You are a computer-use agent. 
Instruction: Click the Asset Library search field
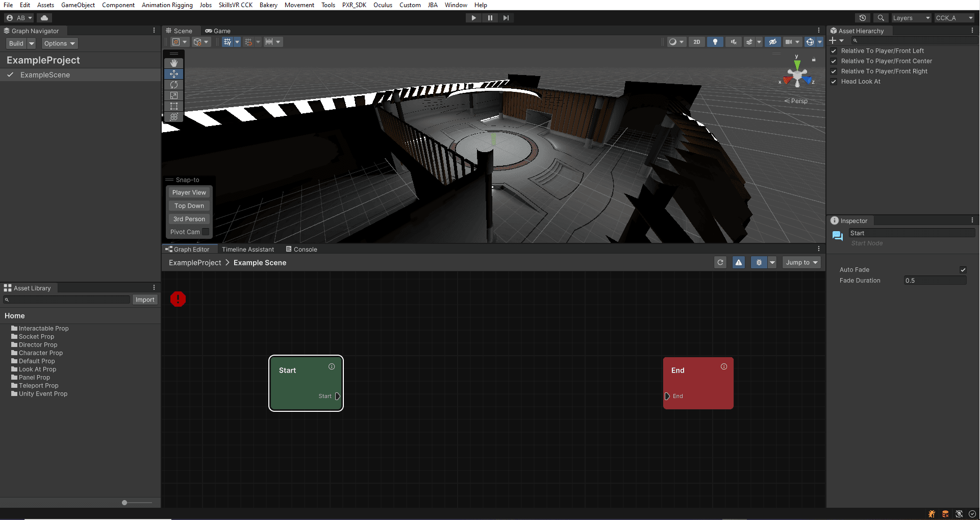[x=66, y=300]
